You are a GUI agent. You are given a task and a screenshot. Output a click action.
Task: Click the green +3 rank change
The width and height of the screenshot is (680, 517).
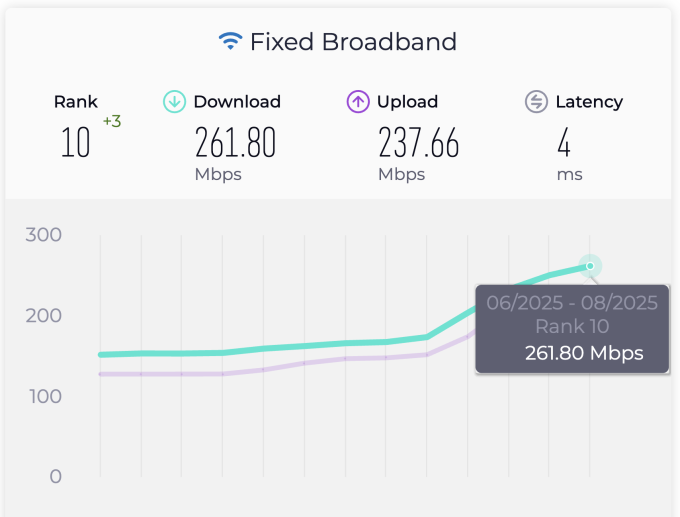tap(111, 122)
